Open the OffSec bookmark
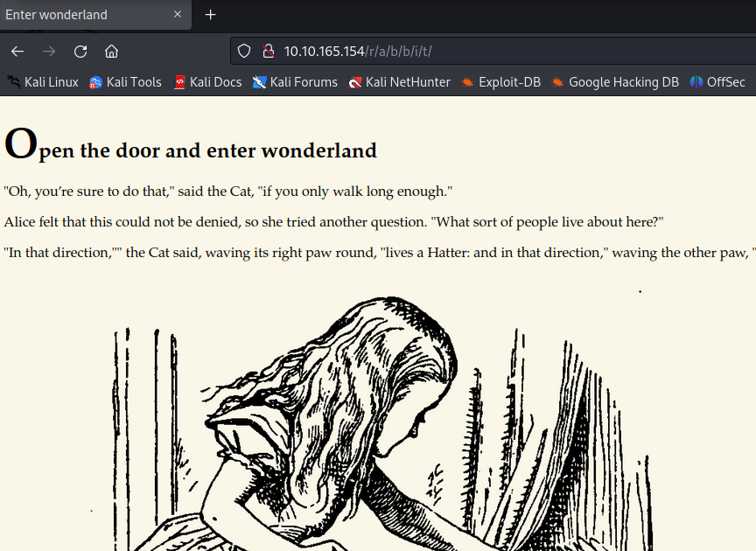 (x=717, y=82)
